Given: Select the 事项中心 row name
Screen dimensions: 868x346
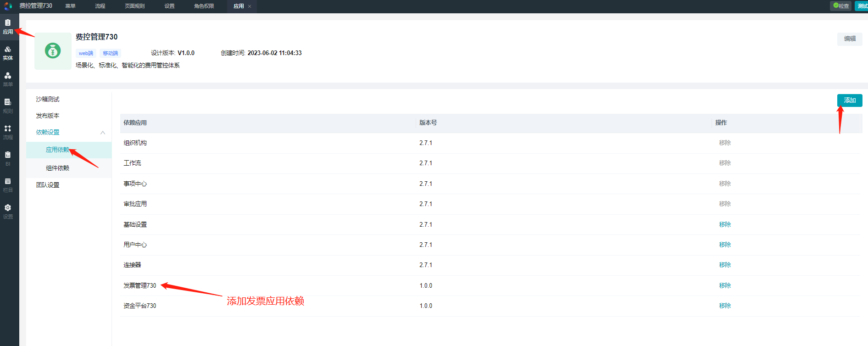Looking at the screenshot, I should (135, 184).
